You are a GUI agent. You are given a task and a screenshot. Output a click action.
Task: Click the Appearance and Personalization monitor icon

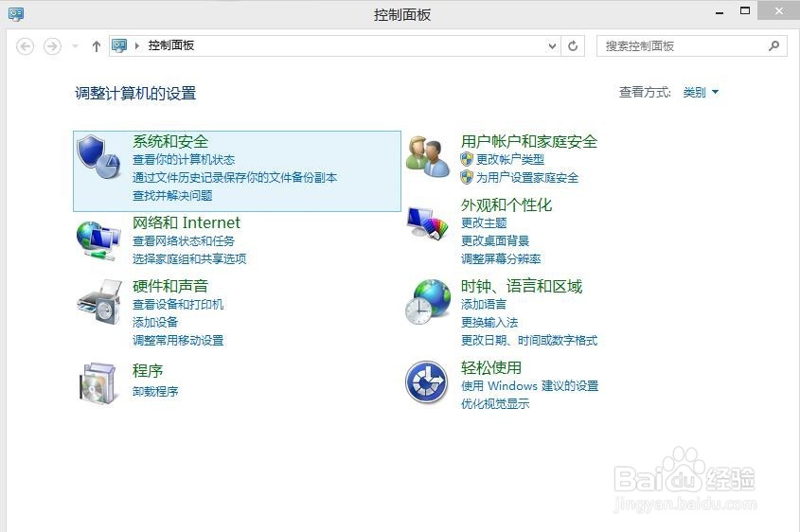click(427, 222)
